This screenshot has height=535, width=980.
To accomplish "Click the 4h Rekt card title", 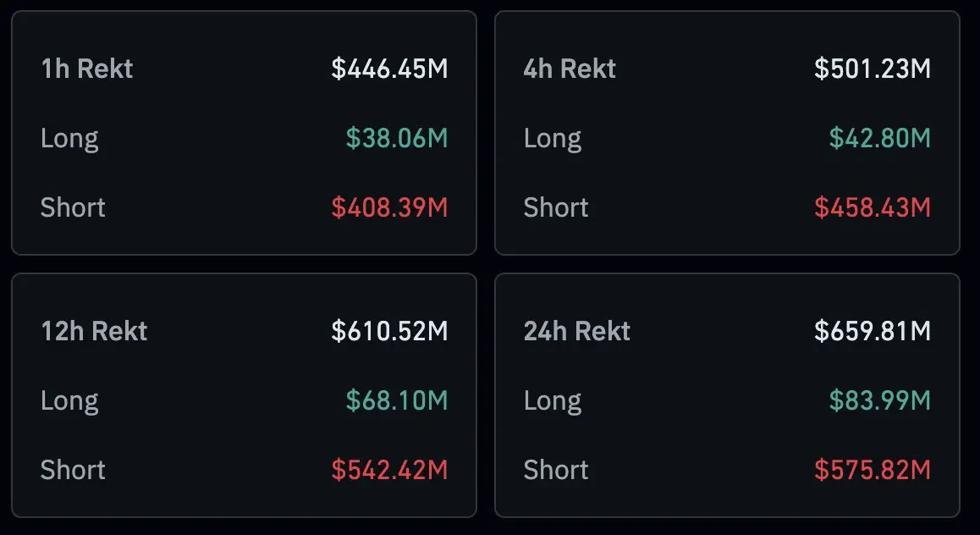I will coord(570,69).
